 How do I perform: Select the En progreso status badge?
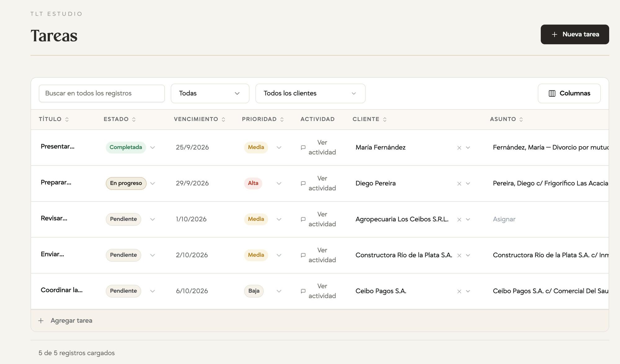coord(126,183)
